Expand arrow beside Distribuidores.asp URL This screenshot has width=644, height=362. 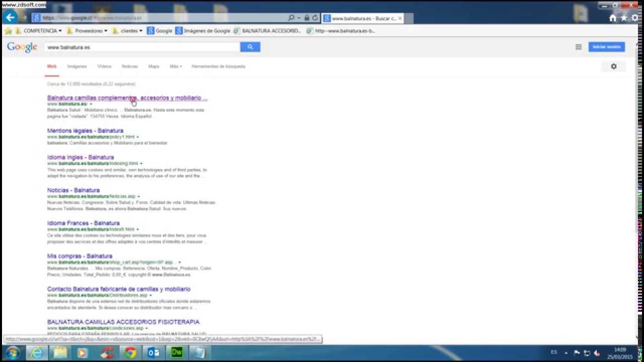coord(150,295)
